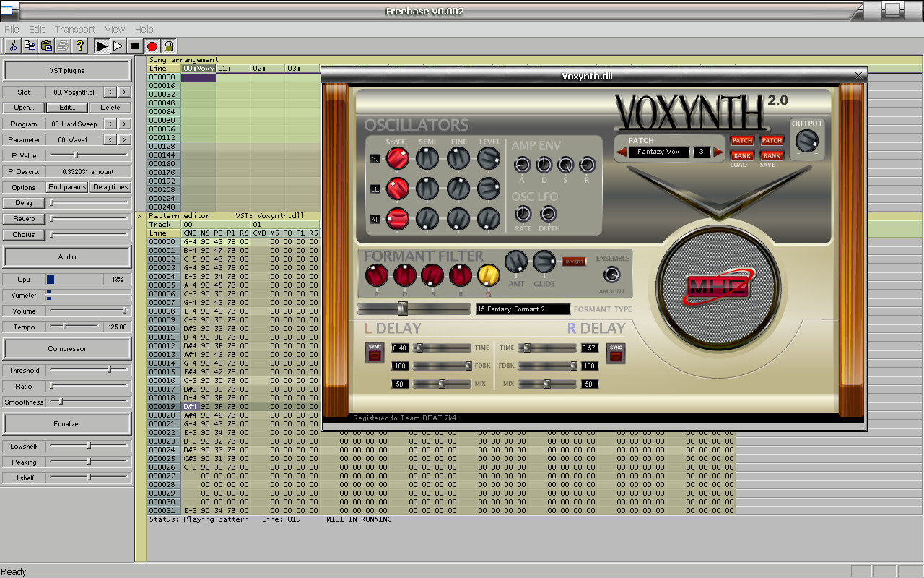Toggle the L DELAY SYNC button
This screenshot has height=578, width=924.
375,352
